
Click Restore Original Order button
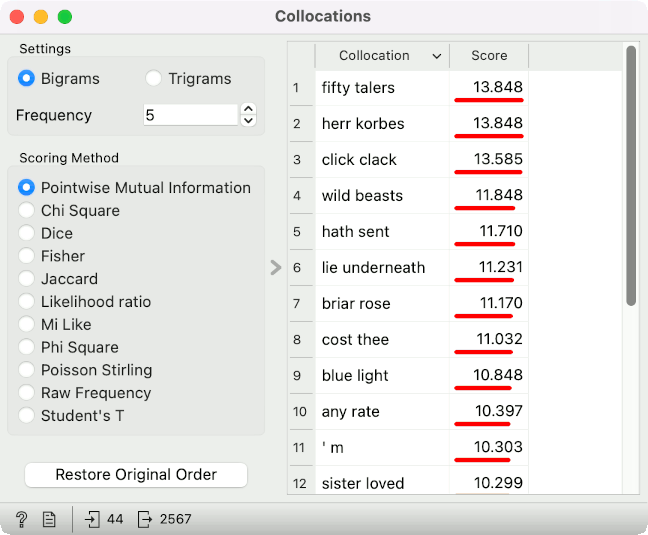click(136, 475)
